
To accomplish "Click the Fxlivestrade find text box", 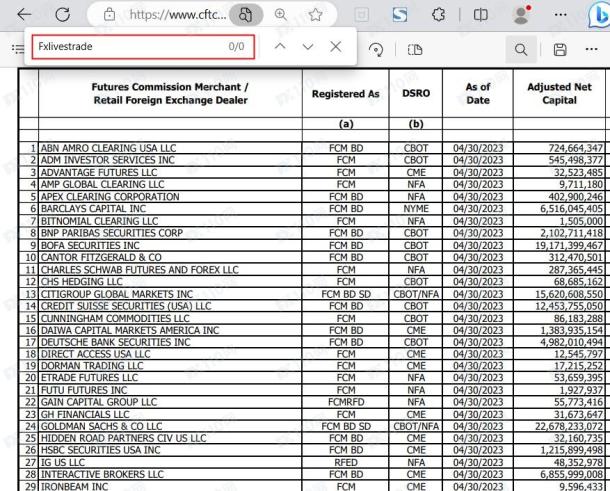I will (x=143, y=47).
